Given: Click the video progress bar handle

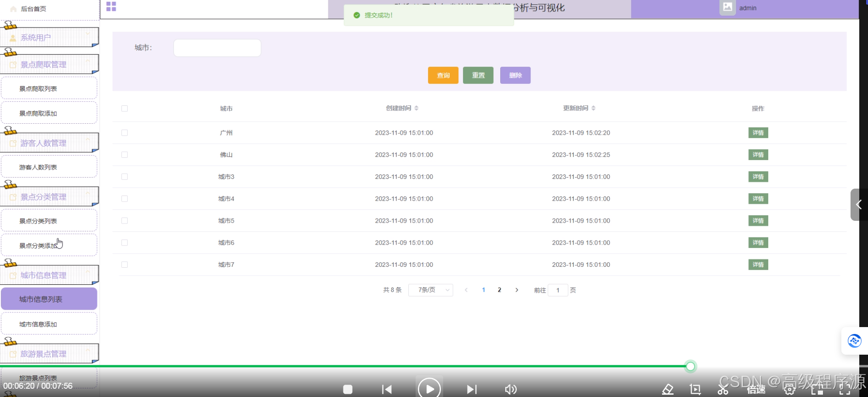Looking at the screenshot, I should click(690, 366).
